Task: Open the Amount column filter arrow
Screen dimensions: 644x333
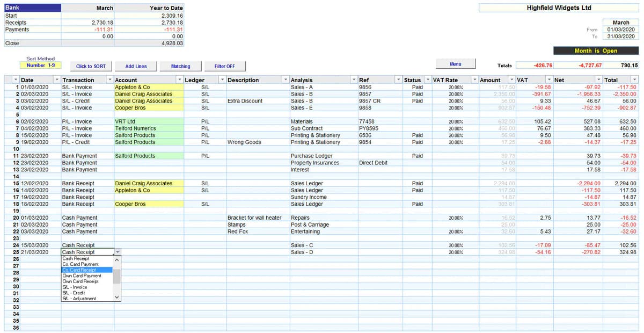Action: coord(511,80)
